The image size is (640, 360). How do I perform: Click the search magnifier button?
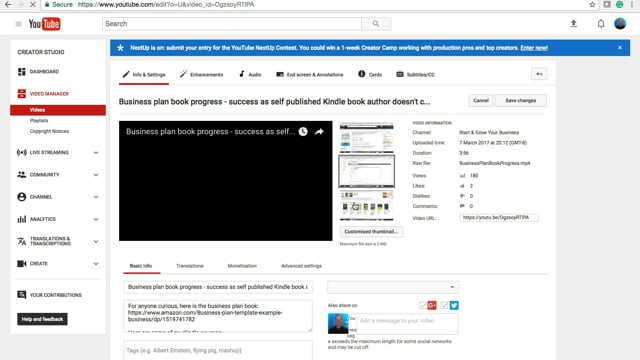tap(376, 24)
